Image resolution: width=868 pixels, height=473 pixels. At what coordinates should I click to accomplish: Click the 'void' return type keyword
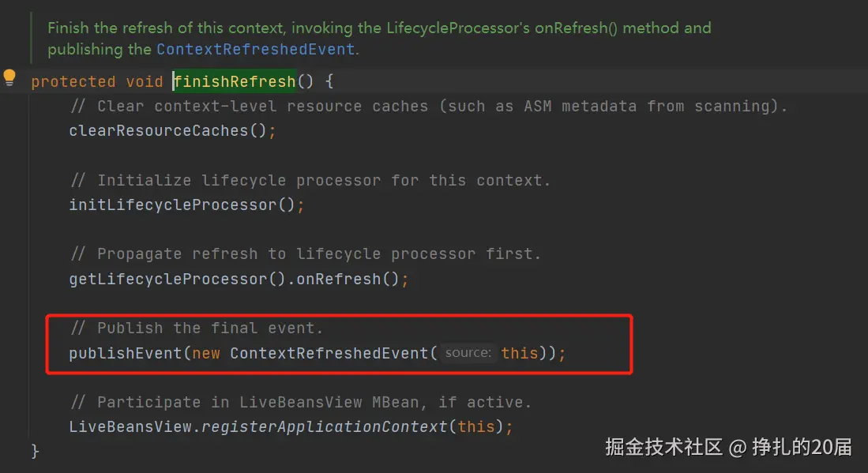pos(144,82)
